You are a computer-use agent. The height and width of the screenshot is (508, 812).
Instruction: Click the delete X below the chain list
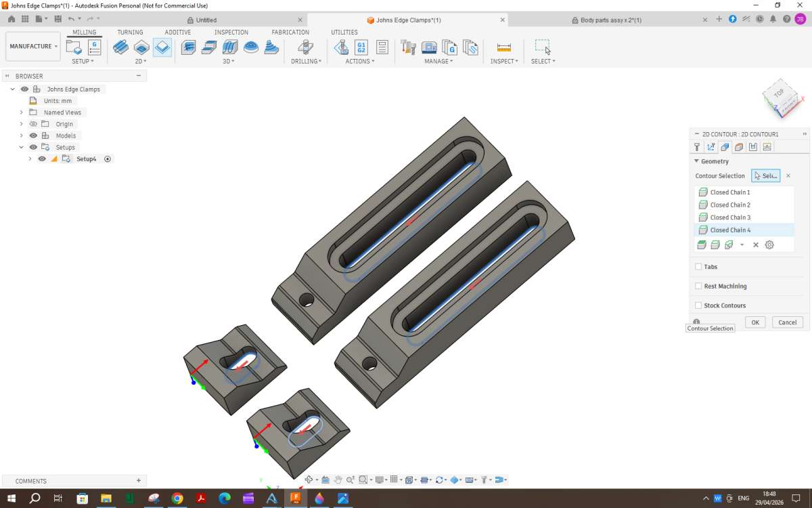(756, 245)
